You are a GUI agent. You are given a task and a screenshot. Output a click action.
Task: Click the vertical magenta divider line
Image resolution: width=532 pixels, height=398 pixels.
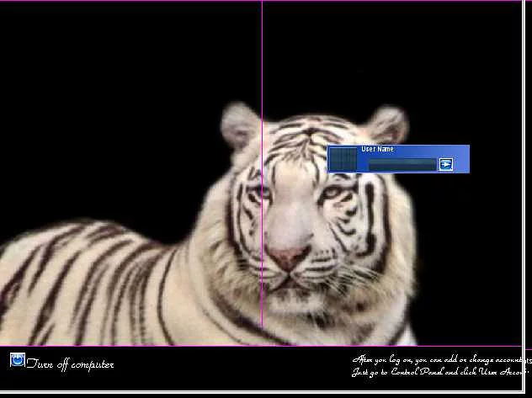pyautogui.click(x=262, y=67)
